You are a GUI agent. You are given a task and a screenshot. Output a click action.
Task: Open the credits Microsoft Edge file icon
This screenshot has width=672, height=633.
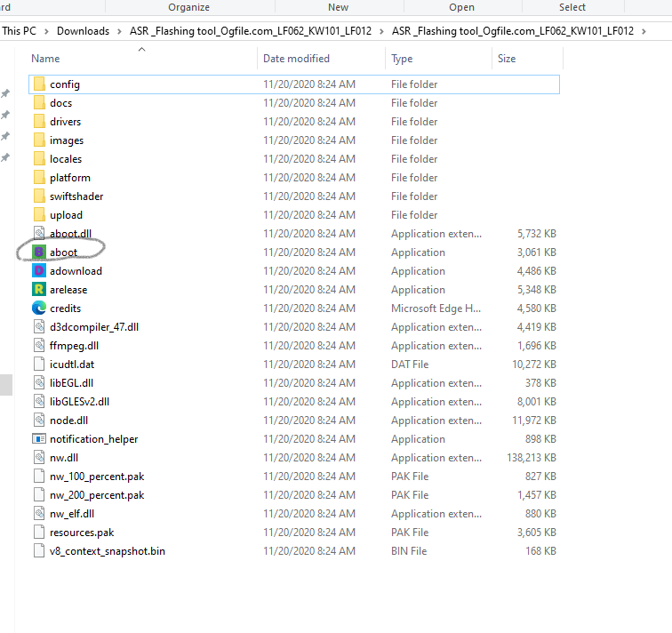[38, 308]
